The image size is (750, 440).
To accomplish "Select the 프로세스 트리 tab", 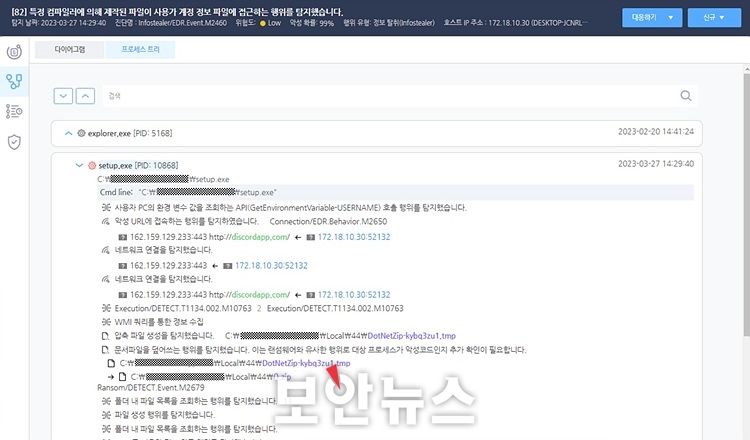I will [140, 50].
